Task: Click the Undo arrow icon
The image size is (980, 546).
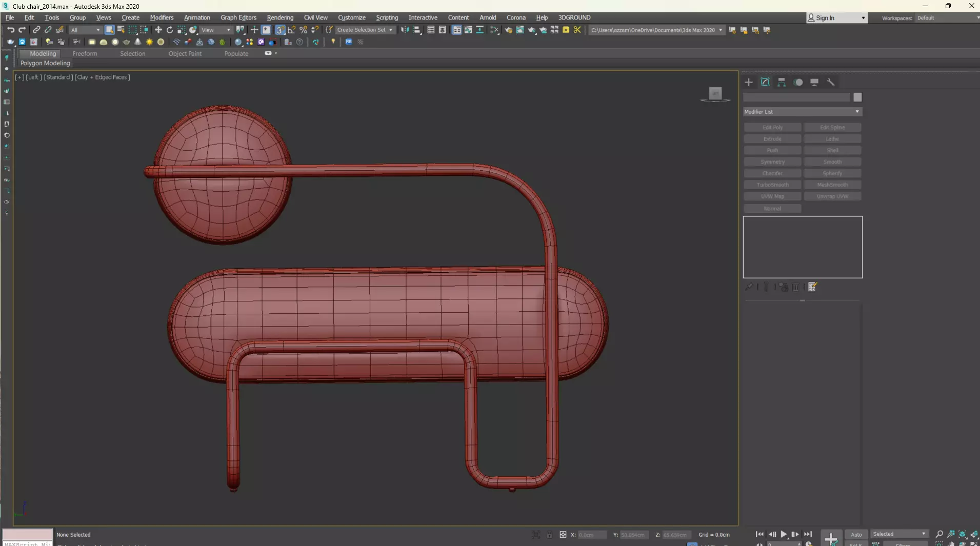Action: click(x=11, y=30)
